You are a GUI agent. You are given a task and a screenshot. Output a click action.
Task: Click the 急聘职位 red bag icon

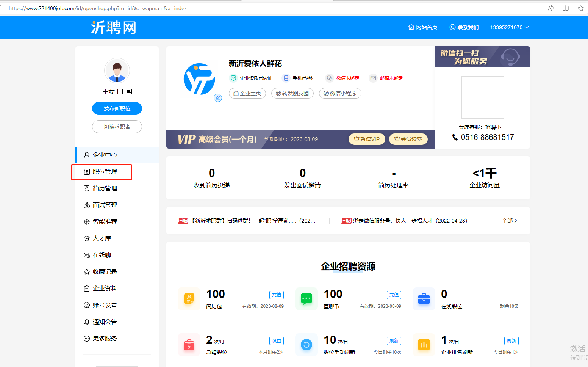click(189, 345)
